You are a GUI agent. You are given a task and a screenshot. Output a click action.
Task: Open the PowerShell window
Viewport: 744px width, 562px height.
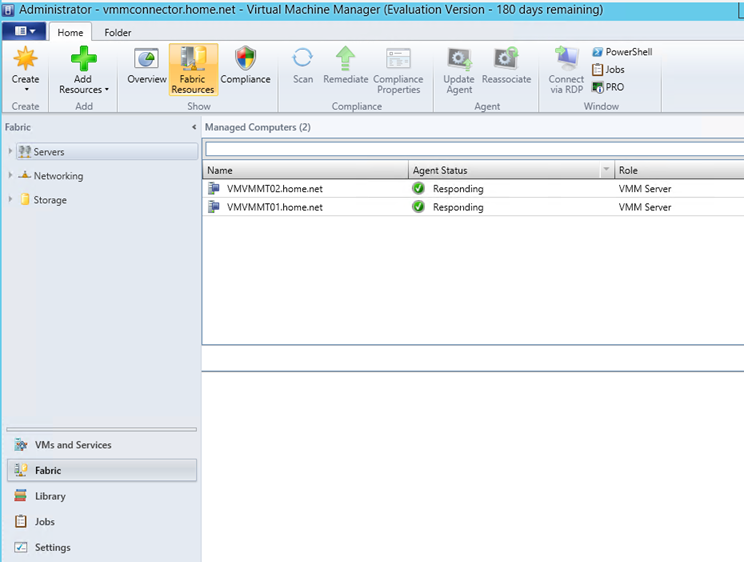(x=622, y=52)
